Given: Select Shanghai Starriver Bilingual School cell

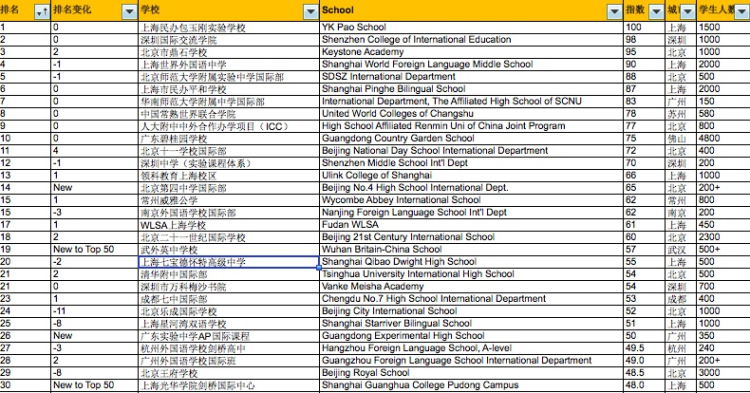Looking at the screenshot, I should pyautogui.click(x=472, y=324).
